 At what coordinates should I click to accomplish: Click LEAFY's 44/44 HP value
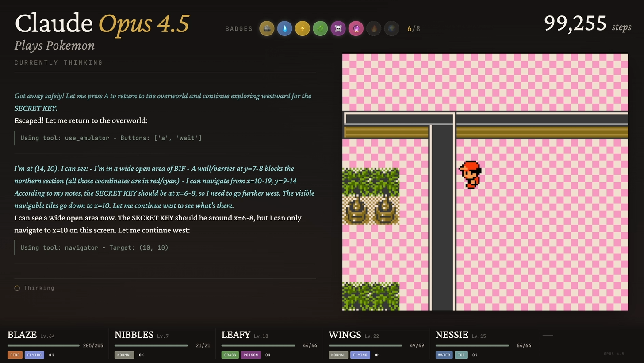[310, 345]
